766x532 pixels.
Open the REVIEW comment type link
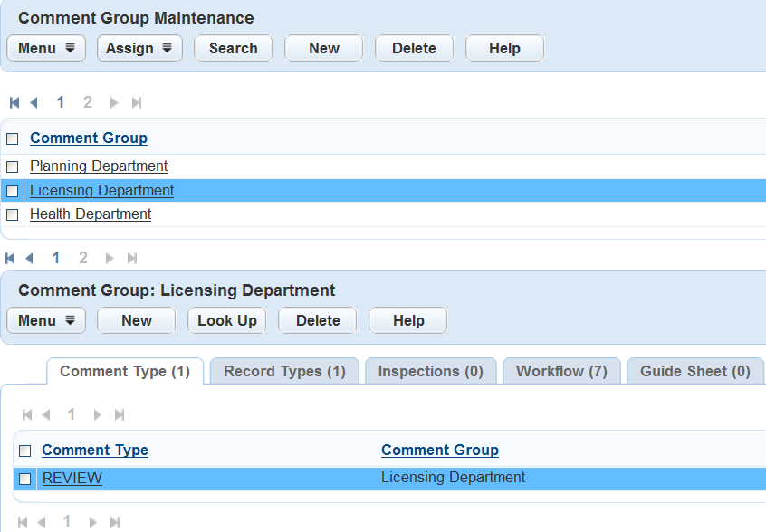72,478
